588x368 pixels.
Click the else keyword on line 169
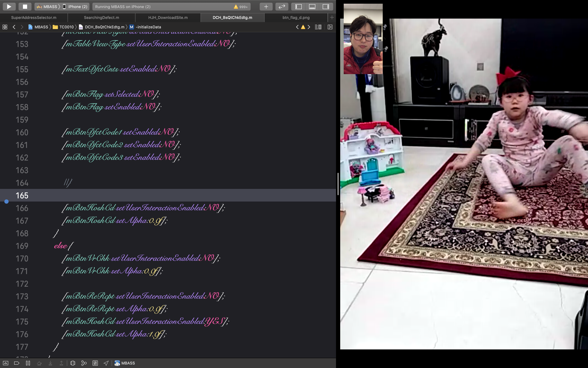61,246
